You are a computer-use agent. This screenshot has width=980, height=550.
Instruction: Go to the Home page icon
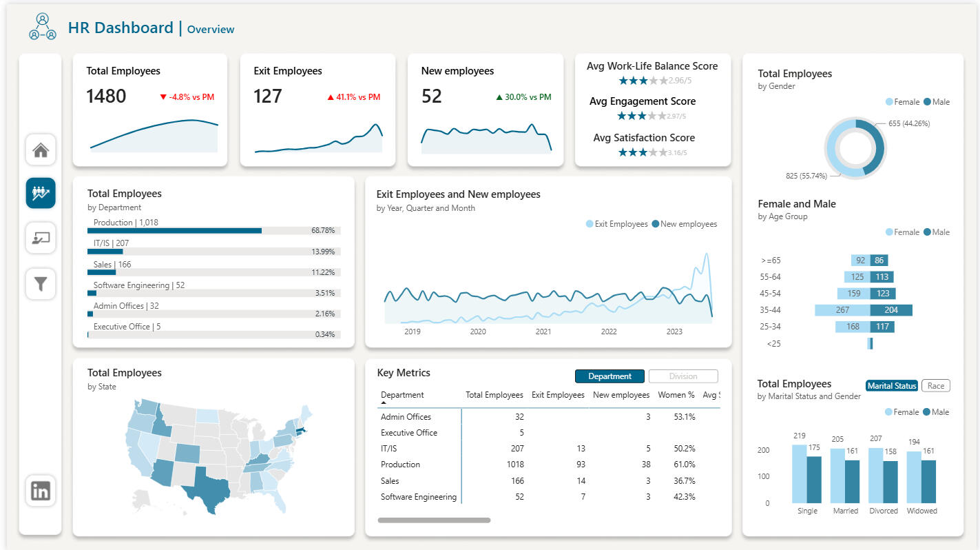pyautogui.click(x=41, y=150)
